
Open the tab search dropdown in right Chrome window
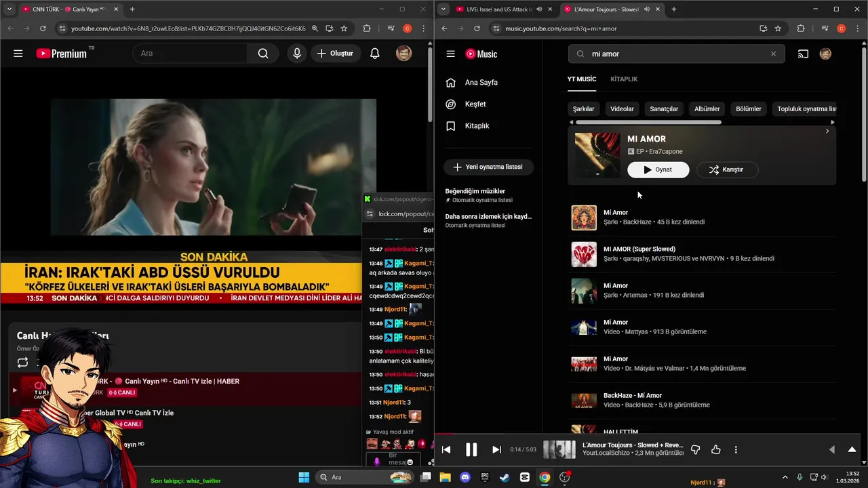coord(443,9)
